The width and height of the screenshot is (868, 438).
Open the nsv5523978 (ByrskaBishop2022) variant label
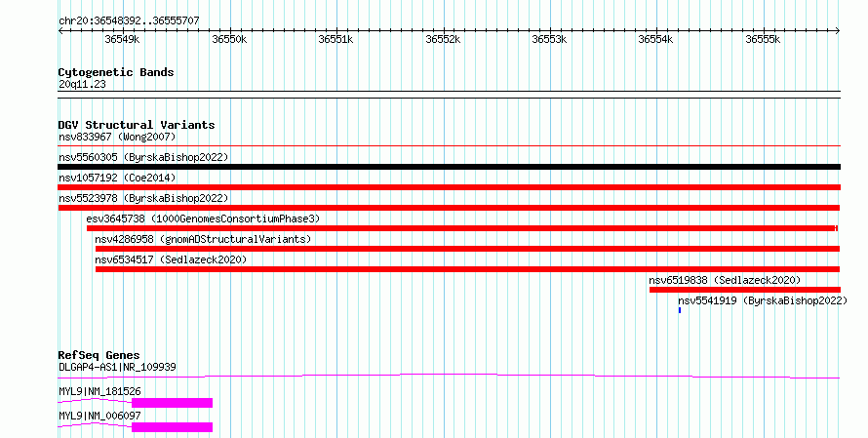tap(143, 198)
